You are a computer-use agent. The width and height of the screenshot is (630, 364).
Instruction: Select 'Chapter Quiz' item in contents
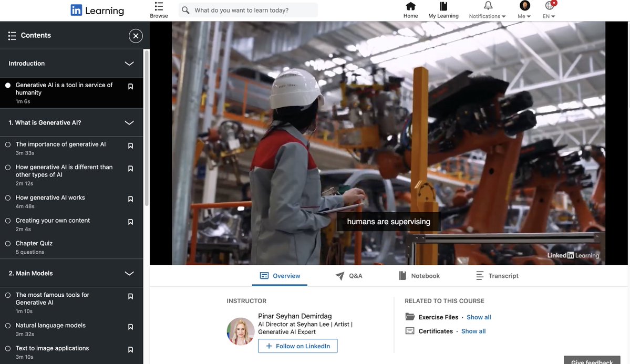pos(34,244)
